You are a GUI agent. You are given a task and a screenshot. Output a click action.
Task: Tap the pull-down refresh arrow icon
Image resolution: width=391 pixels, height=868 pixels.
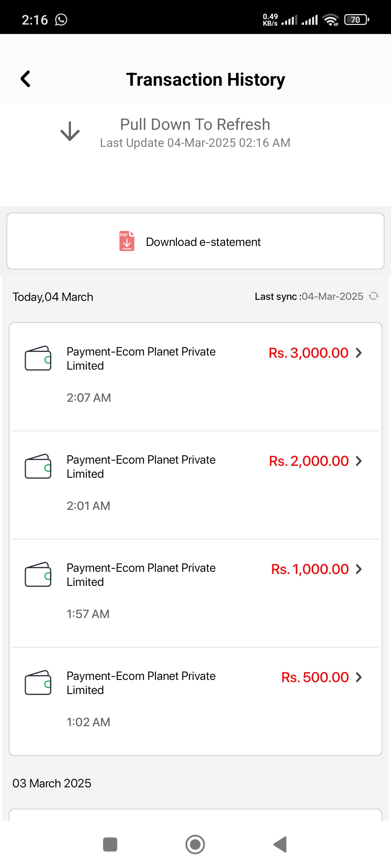tap(70, 131)
